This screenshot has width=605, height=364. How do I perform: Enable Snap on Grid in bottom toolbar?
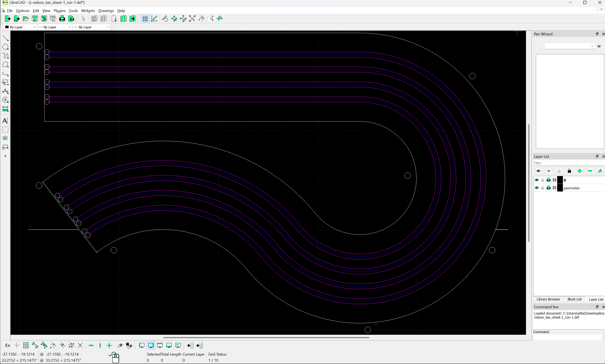pos(26,345)
